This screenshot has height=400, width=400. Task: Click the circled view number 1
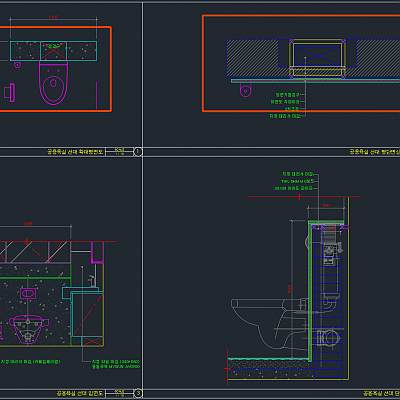tap(138, 152)
